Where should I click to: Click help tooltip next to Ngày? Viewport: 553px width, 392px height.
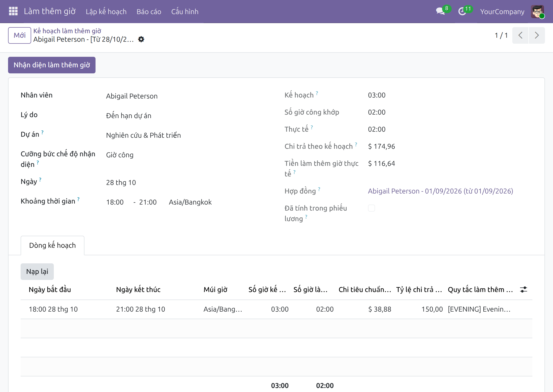40,179
